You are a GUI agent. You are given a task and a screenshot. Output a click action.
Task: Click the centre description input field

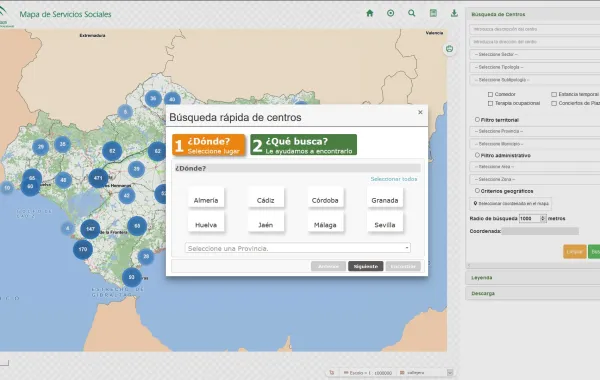pyautogui.click(x=535, y=29)
